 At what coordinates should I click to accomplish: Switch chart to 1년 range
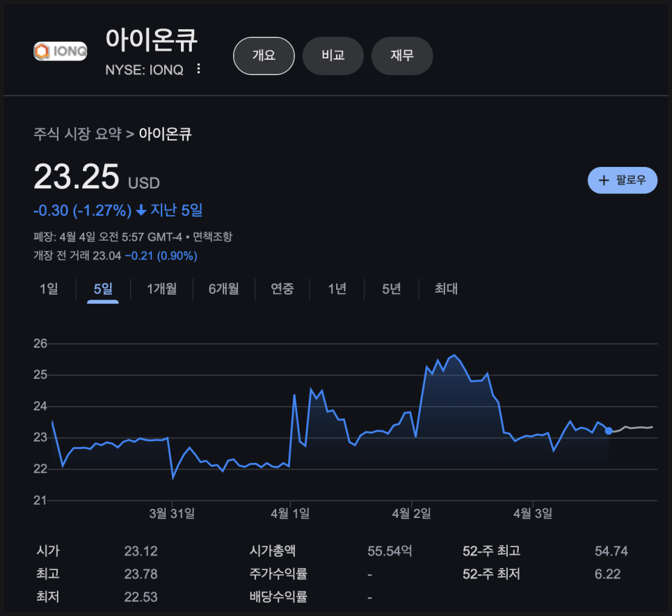(337, 289)
